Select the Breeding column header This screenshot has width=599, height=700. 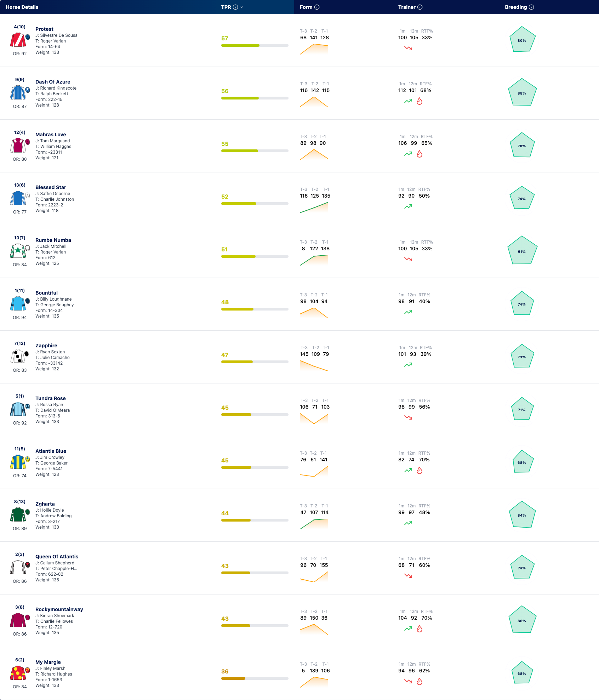click(516, 7)
